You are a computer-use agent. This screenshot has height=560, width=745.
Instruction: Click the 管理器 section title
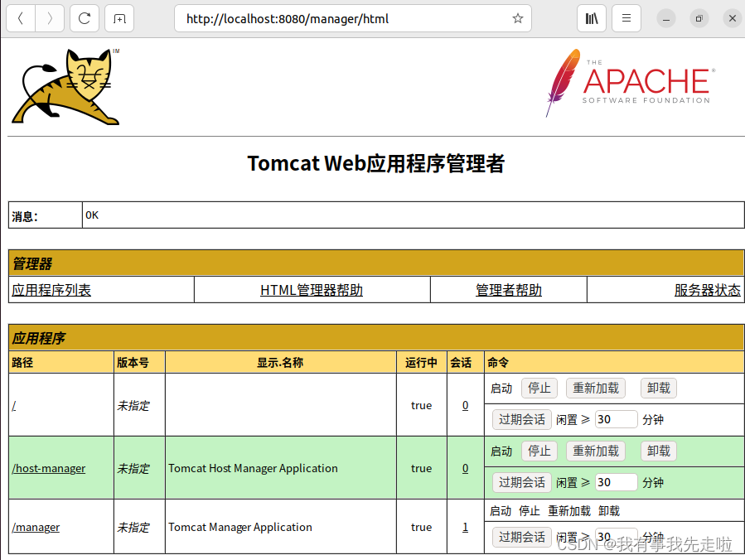coord(32,263)
